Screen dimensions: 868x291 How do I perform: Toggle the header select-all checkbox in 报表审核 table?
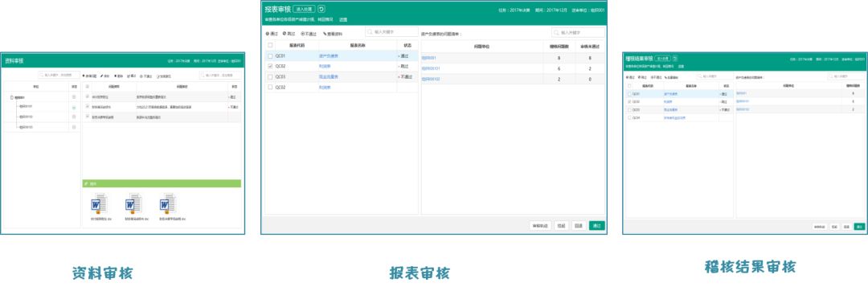[270, 45]
